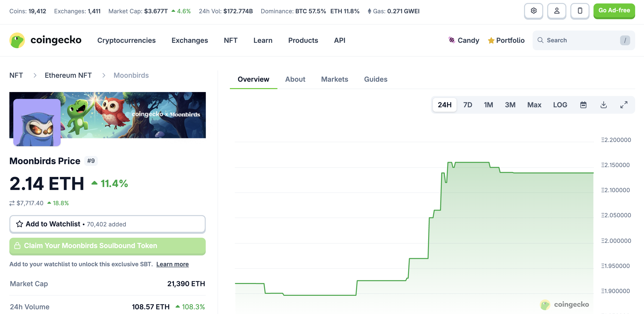Viewport: 644px width, 314px height.
Task: Click the Candy rewards icon
Action: pyautogui.click(x=452, y=40)
